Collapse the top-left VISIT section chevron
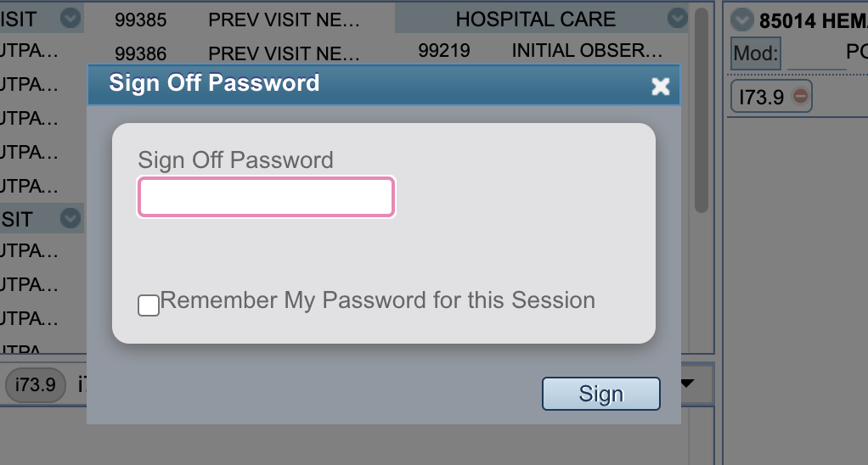This screenshot has height=465, width=868. (x=71, y=18)
